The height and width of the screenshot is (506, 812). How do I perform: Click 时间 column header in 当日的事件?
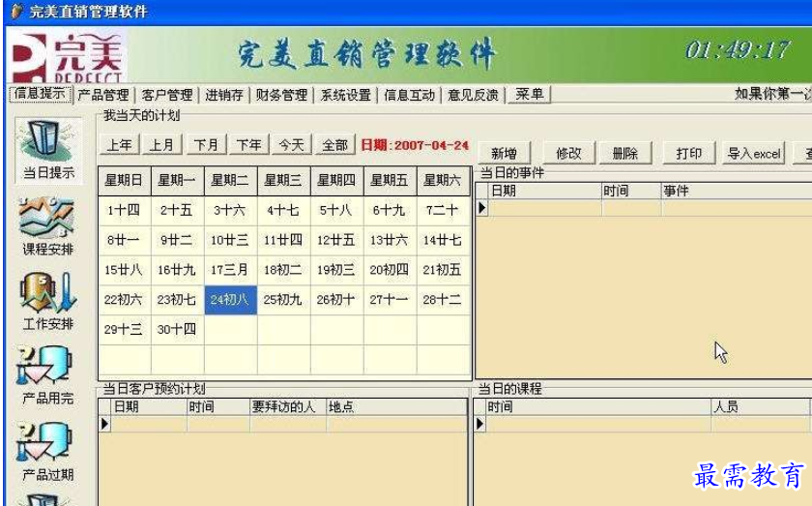pos(631,192)
